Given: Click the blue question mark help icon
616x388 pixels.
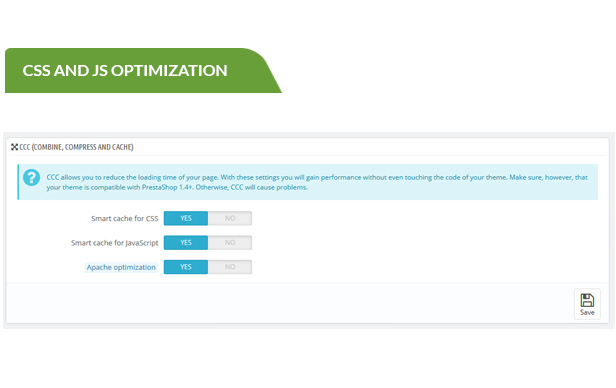Looking at the screenshot, I should tap(31, 178).
